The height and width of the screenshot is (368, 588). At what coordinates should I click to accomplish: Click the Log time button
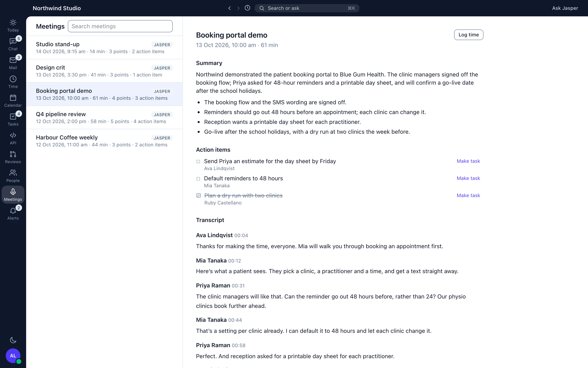pyautogui.click(x=468, y=35)
